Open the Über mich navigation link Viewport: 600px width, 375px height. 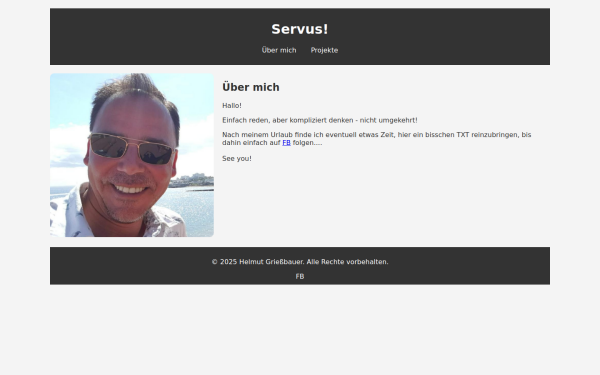[279, 50]
